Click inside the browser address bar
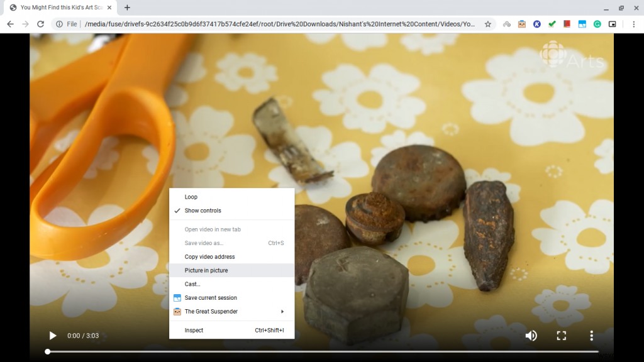Viewport: 644px width, 362px height. [x=252, y=24]
